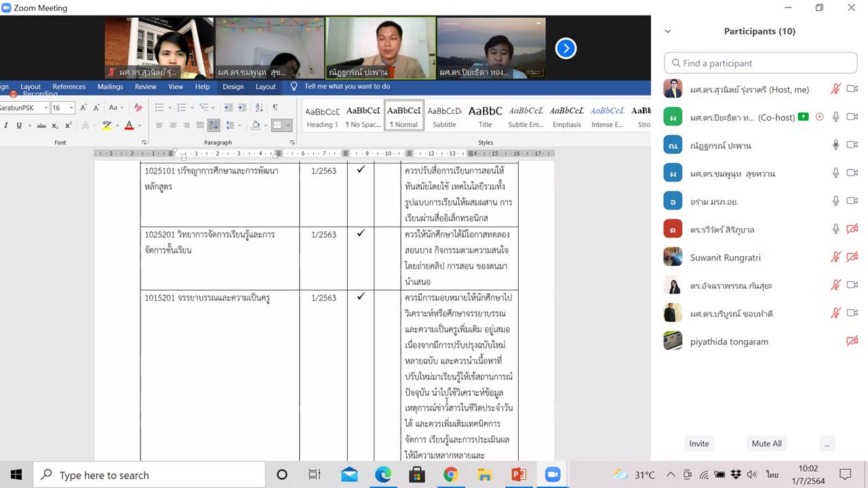Decrease font size with Shrink Font
Screen dimensions: 868x488
96,108
